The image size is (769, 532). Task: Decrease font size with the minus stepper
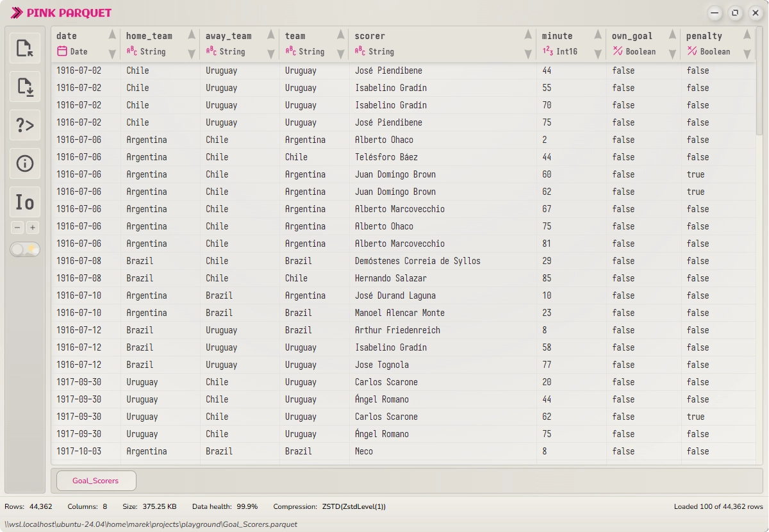pos(17,227)
